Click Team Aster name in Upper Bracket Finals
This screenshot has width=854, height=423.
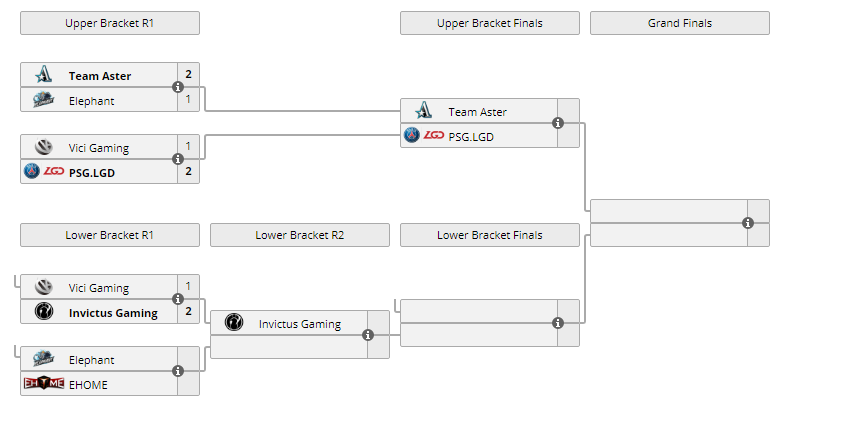[477, 112]
